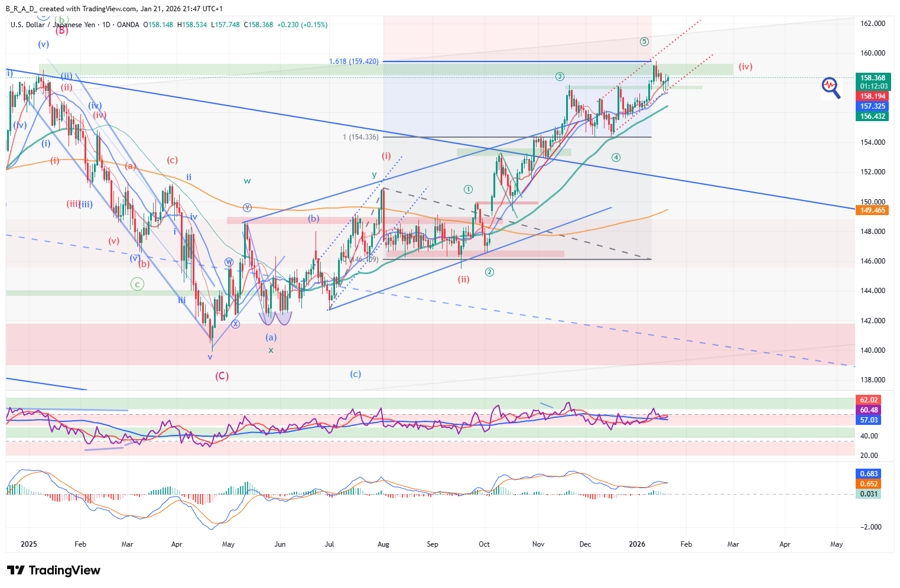Click the TradingView logo at bottom left
The image size is (900, 588).
[x=54, y=570]
